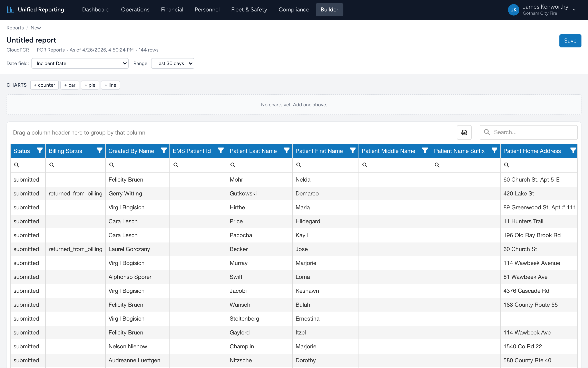Open filter for Patient Home Address column

tap(573, 151)
